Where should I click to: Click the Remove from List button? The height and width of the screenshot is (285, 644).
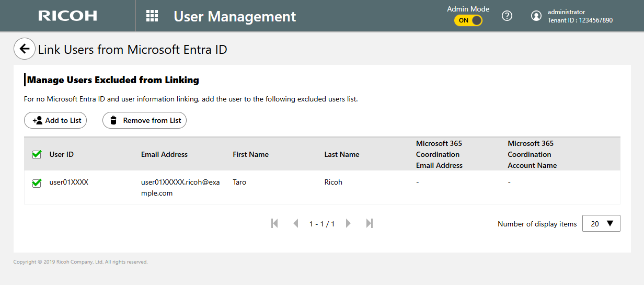[144, 120]
